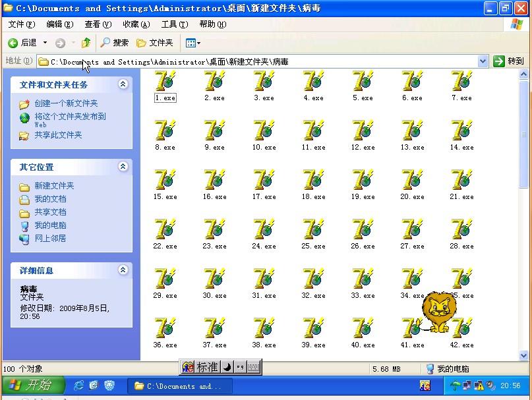Select the 1.exe file icon
This screenshot has height=400, width=532.
click(x=165, y=81)
